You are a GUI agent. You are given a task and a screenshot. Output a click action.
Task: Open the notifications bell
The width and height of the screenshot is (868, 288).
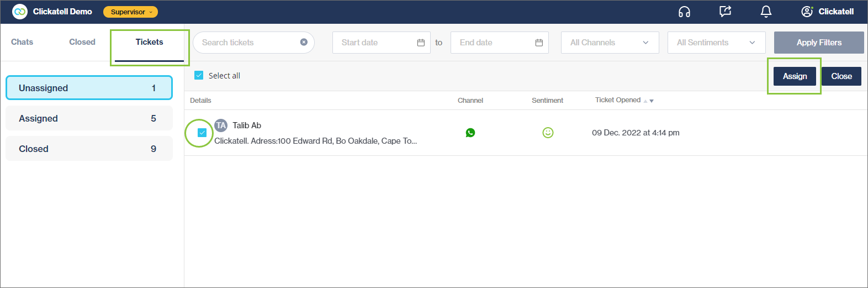pos(766,12)
